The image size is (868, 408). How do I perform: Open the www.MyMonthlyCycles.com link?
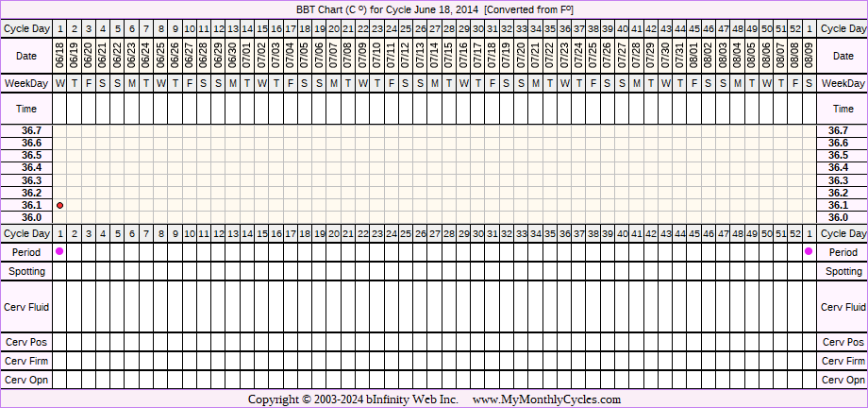(546, 399)
